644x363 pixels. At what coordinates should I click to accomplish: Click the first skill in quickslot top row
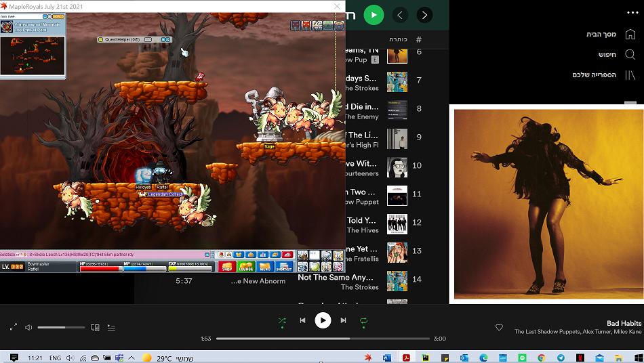302,255
